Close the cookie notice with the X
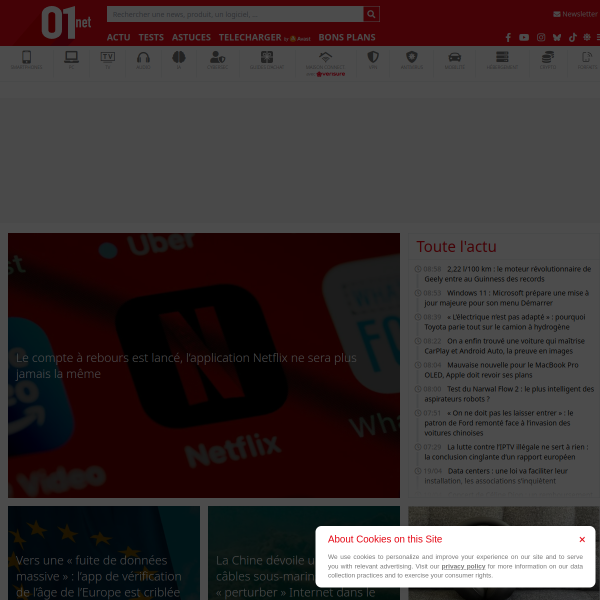This screenshot has width=600, height=600. pos(582,539)
